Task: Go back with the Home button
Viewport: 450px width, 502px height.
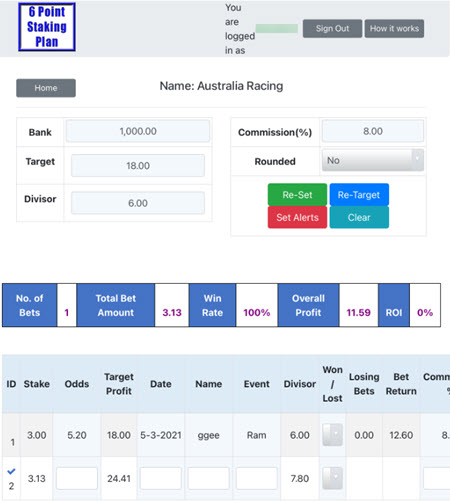Action: tap(46, 88)
